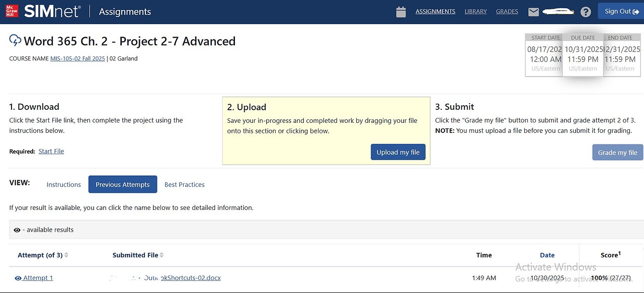Click the Upload my file button
This screenshot has width=644, height=293.
point(398,153)
